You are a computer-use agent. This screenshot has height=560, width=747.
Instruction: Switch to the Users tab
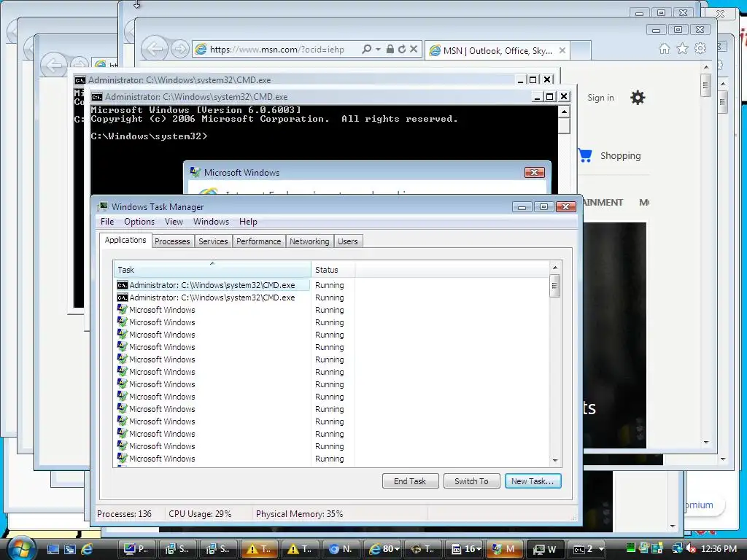click(348, 241)
